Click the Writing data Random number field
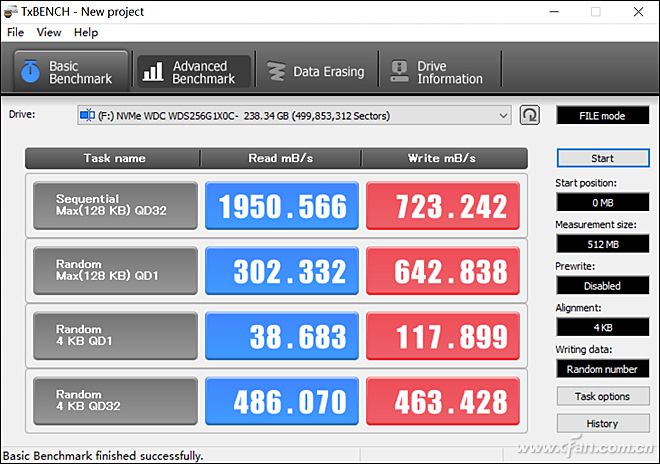 point(603,369)
